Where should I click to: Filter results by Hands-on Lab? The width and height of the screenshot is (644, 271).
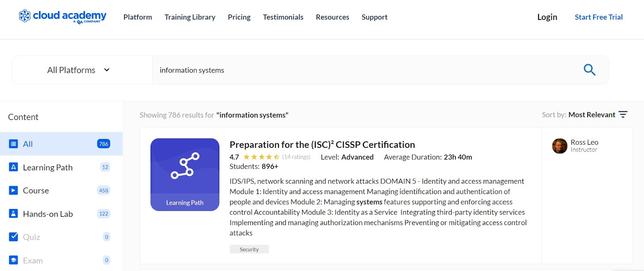point(61,214)
